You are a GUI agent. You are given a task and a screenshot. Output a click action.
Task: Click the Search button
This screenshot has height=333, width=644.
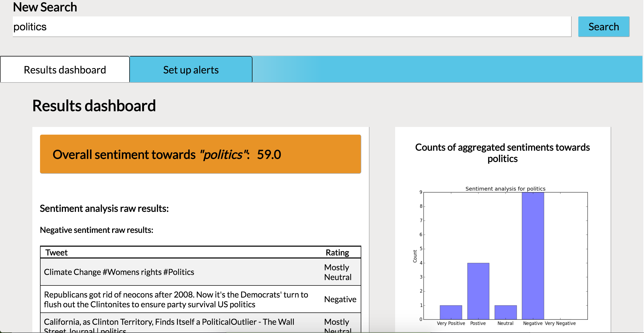[x=603, y=27]
